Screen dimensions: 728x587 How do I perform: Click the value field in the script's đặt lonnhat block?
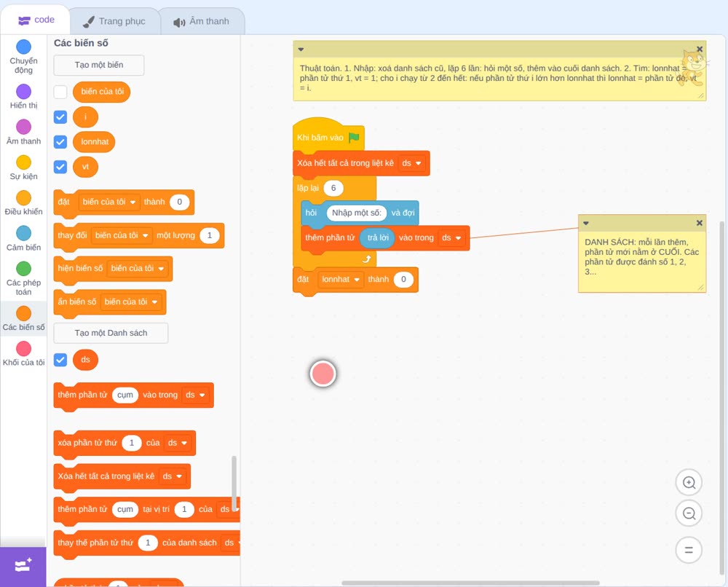tap(403, 279)
